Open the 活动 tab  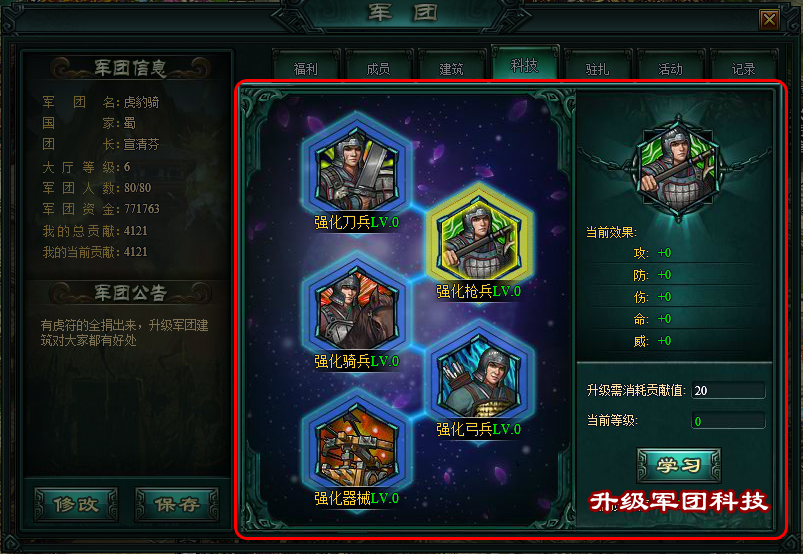pos(670,66)
